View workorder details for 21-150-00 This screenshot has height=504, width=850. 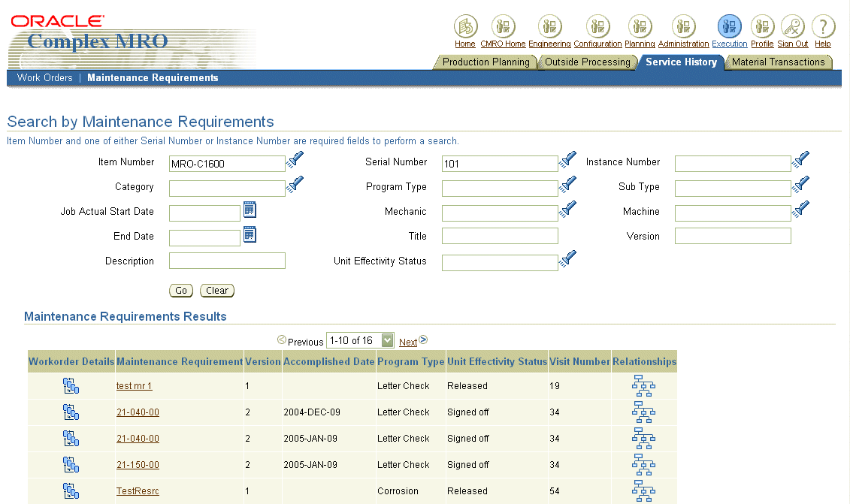71,465
